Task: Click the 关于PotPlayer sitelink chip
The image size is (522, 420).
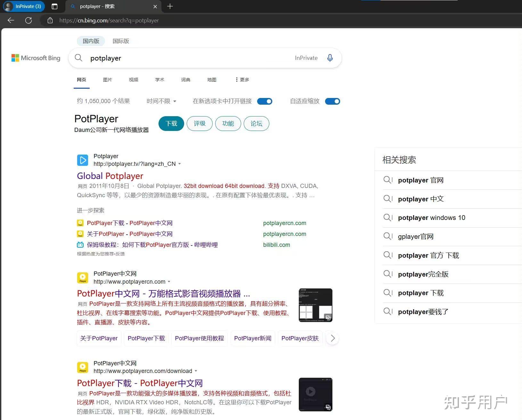Action: pos(99,338)
